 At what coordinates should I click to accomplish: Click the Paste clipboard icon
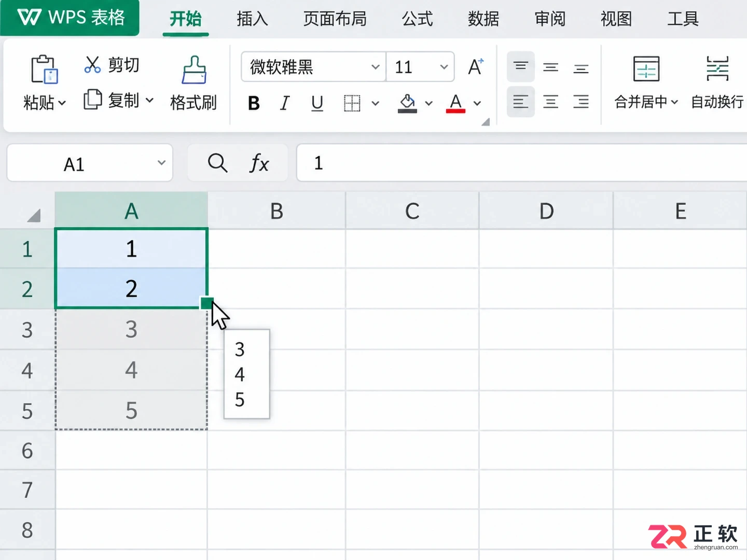44,69
